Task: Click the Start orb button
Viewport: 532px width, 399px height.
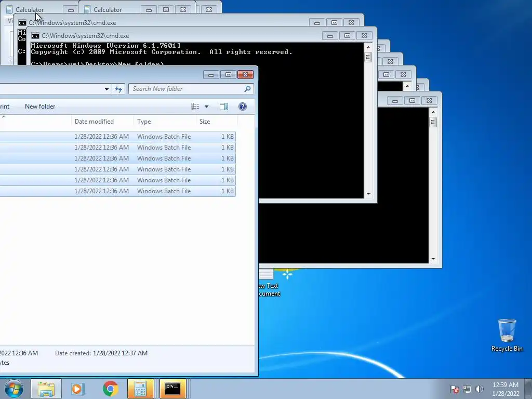Action: (14, 389)
